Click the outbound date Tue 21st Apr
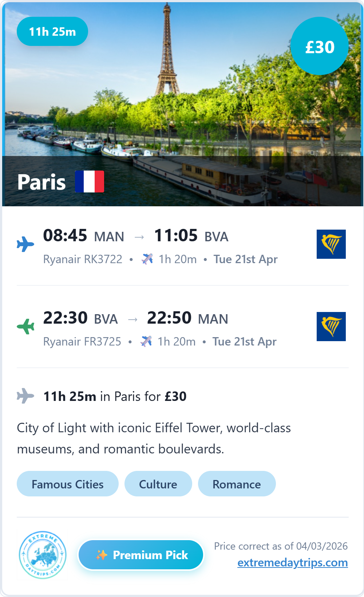The image size is (364, 597). coord(245,259)
